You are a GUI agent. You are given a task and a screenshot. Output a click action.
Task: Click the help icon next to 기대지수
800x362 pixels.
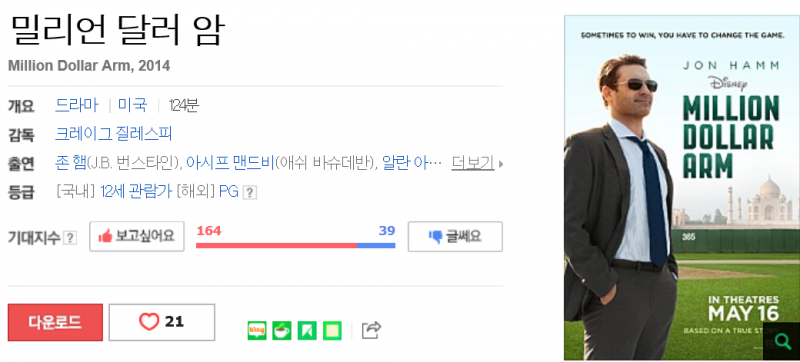click(x=70, y=238)
